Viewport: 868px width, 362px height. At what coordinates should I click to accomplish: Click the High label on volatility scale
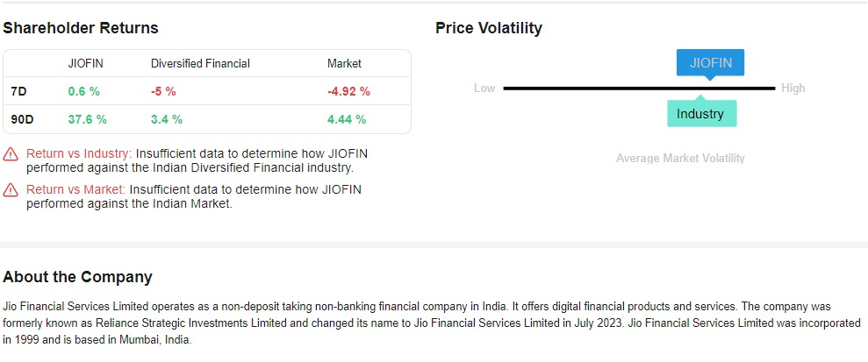click(x=793, y=89)
